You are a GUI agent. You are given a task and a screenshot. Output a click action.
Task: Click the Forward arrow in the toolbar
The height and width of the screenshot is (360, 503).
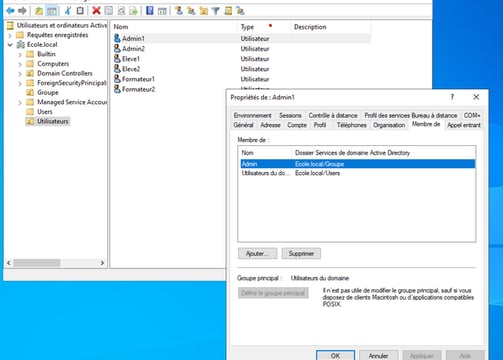coord(22,11)
